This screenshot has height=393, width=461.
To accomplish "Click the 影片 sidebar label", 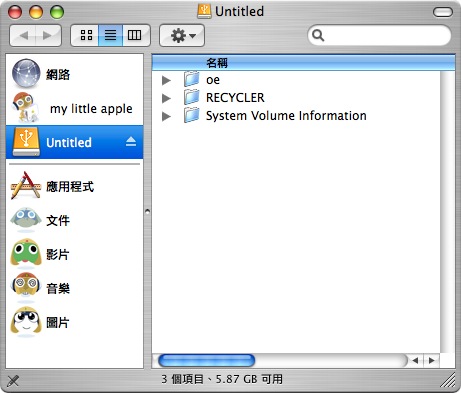I will [x=58, y=254].
